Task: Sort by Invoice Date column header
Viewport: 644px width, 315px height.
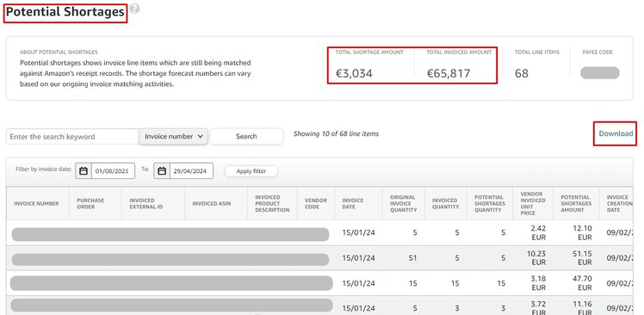Action: point(358,204)
